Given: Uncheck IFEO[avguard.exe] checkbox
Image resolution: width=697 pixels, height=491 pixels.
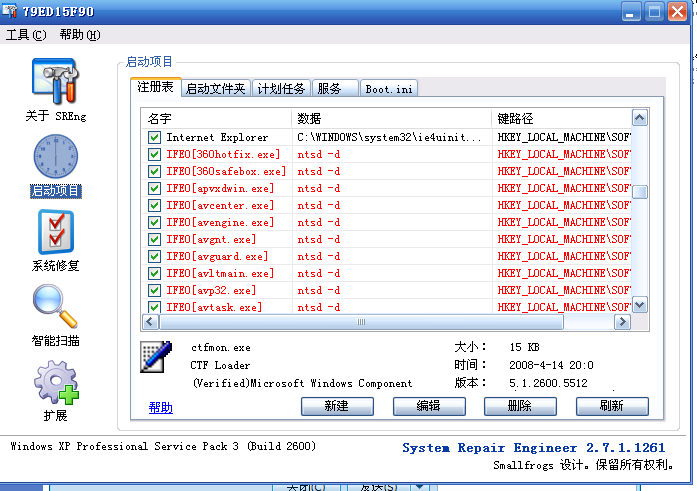Looking at the screenshot, I should pyautogui.click(x=154, y=256).
